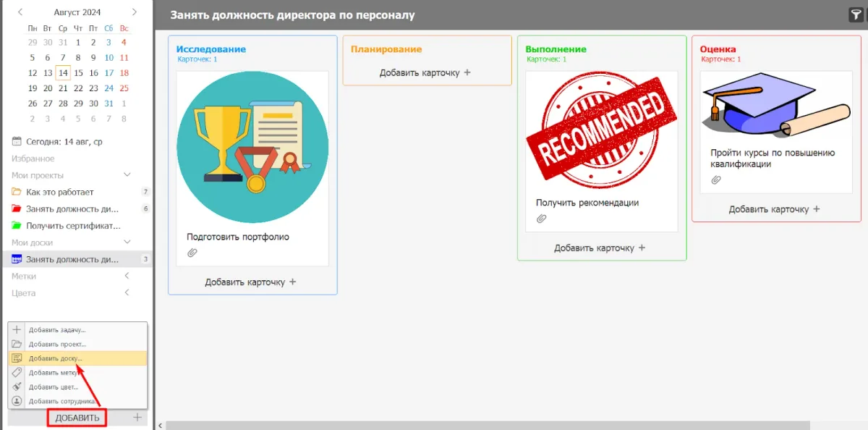This screenshot has height=430, width=868.
Task: Click paperclip icon on Получить рекомендации card
Action: tap(541, 219)
